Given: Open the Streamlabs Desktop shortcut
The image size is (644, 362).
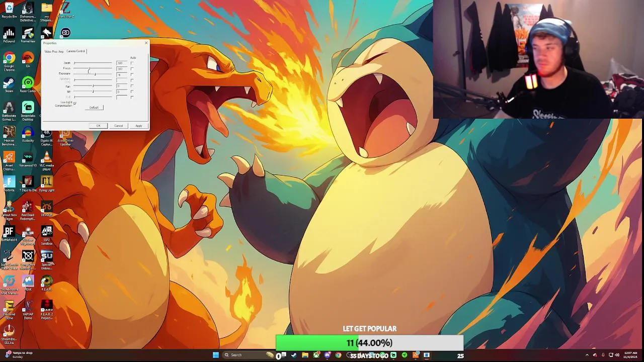Looking at the screenshot, I should (28, 111).
